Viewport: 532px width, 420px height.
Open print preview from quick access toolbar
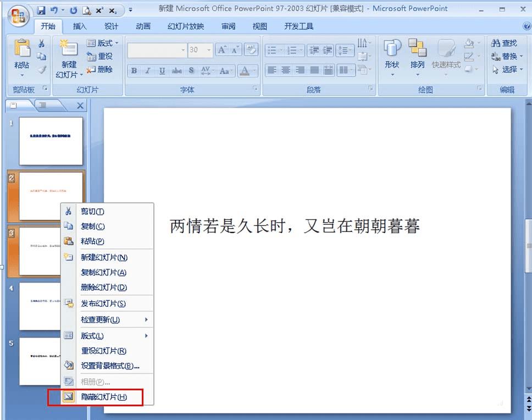pos(86,10)
